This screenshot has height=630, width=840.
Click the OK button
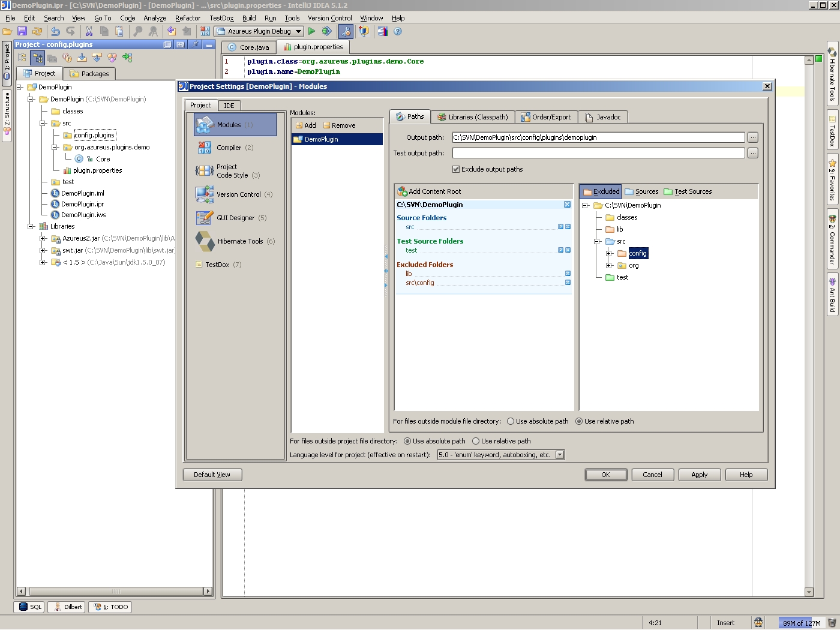606,475
